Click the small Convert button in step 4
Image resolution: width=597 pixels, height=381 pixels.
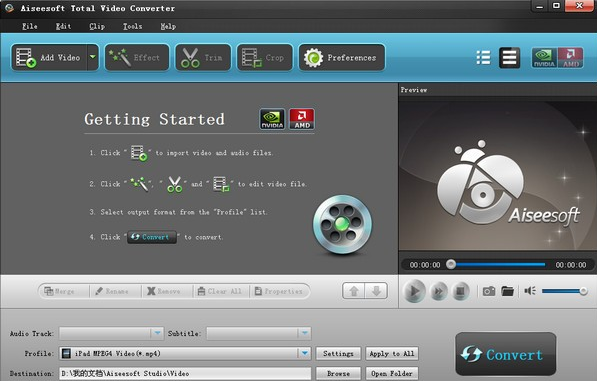[x=152, y=237]
